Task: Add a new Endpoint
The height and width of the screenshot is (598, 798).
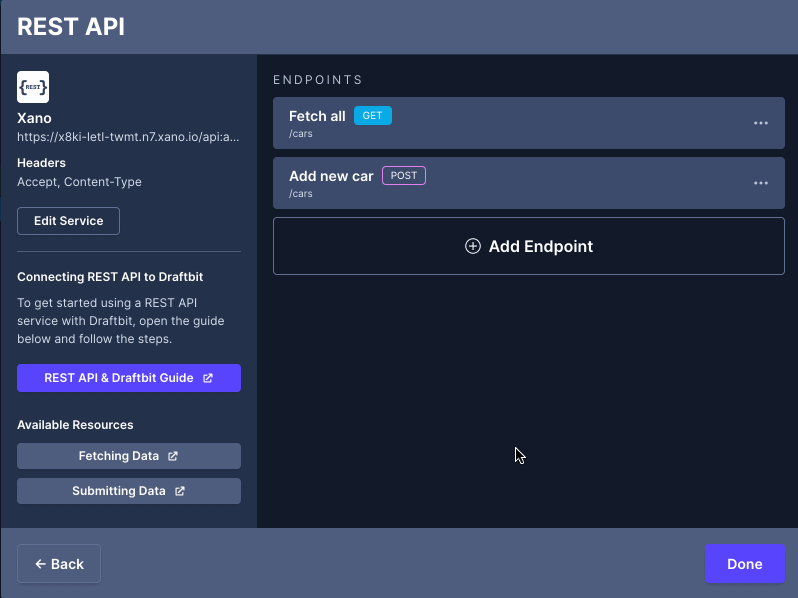Action: click(x=529, y=246)
